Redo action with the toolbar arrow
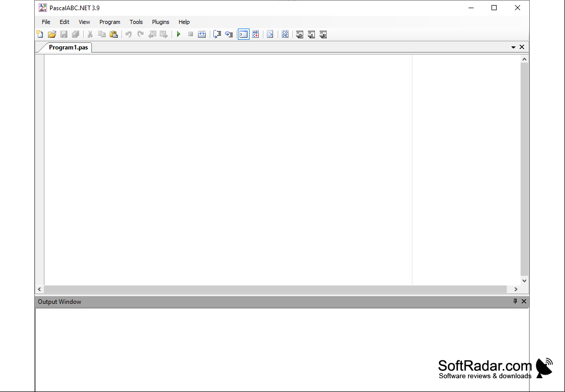This screenshot has height=392, width=565. pyautogui.click(x=140, y=34)
